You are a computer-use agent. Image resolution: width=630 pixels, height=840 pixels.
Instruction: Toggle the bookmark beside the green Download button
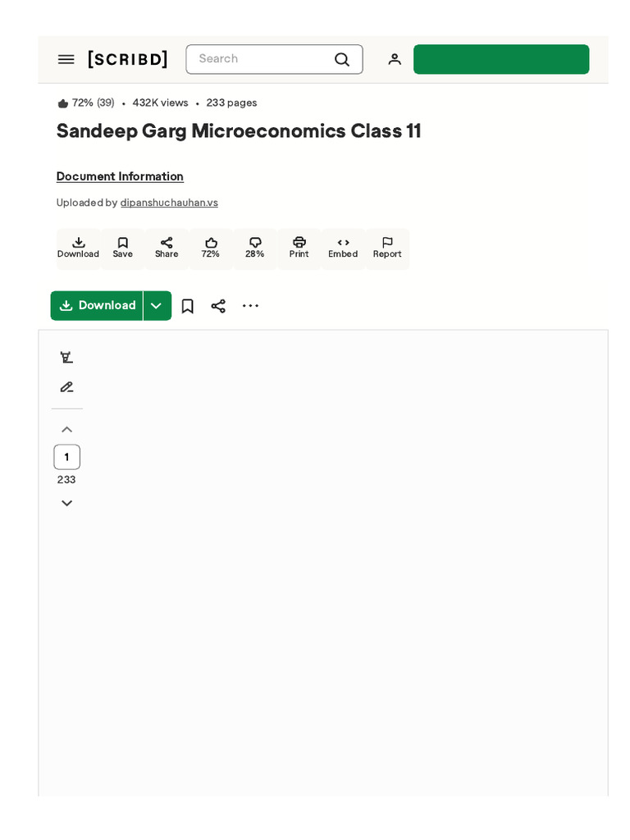point(188,306)
